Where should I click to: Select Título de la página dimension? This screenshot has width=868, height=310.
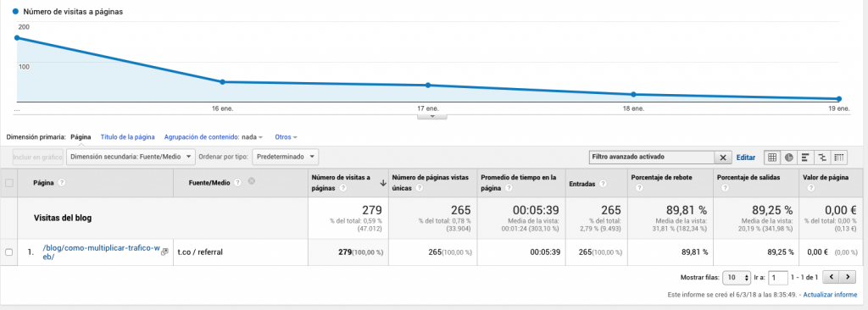point(127,136)
